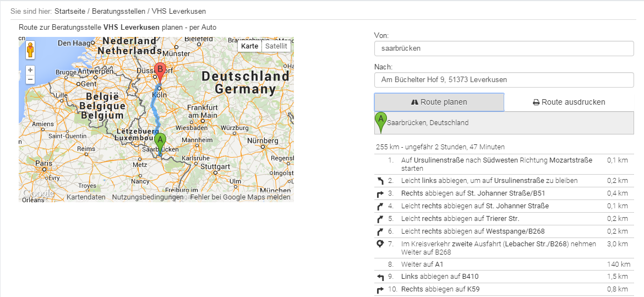Zoom out the map with minus button
The image size is (644, 297).
pos(30,79)
